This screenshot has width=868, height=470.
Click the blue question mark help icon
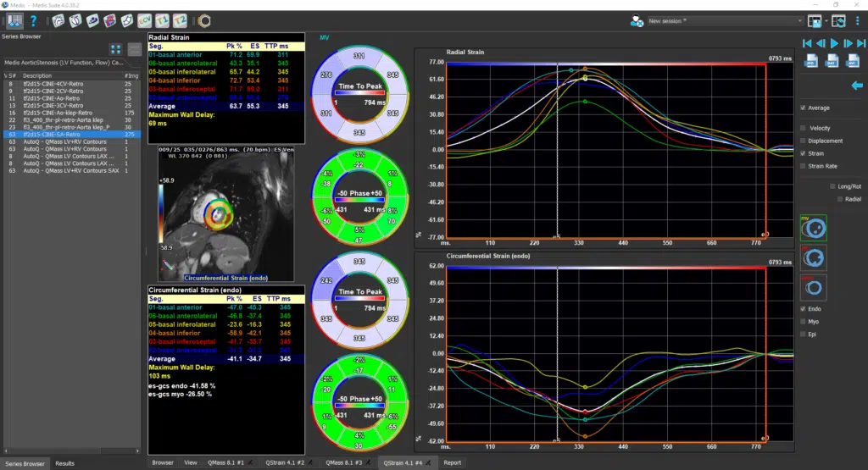(x=33, y=20)
